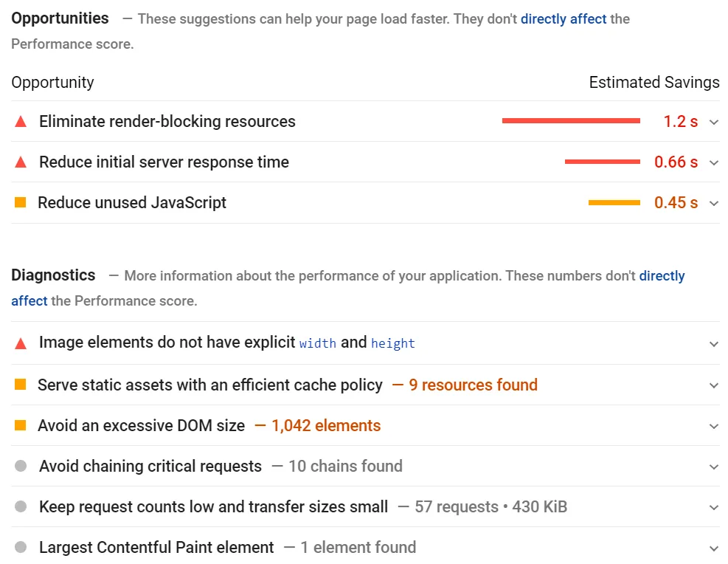Click the 1.2 s savings bar
Screen dimensions: 728x564
(x=570, y=121)
